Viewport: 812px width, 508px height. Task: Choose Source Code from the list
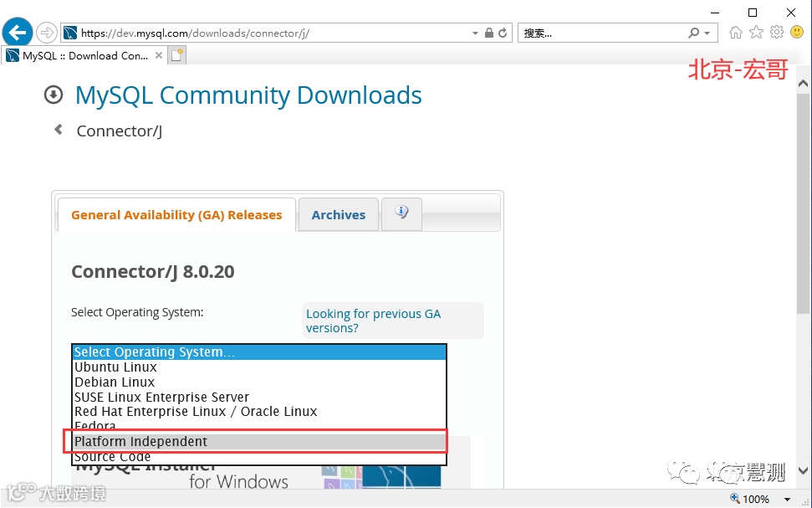259,457
